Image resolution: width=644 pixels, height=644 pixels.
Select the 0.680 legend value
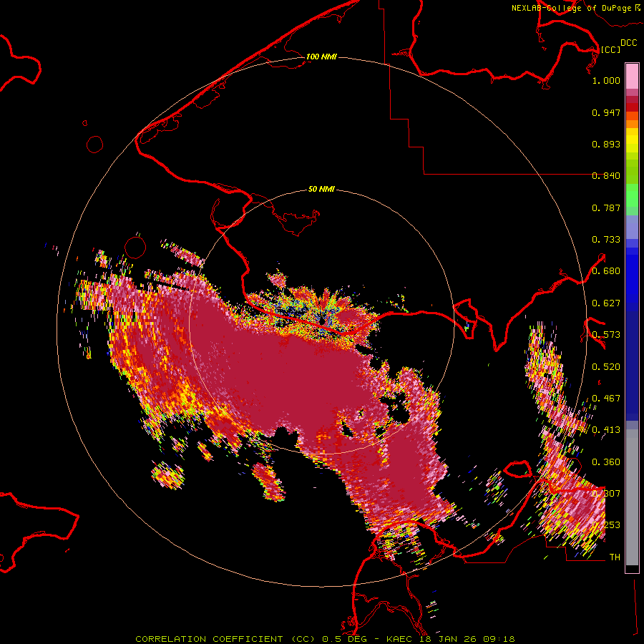click(606, 271)
